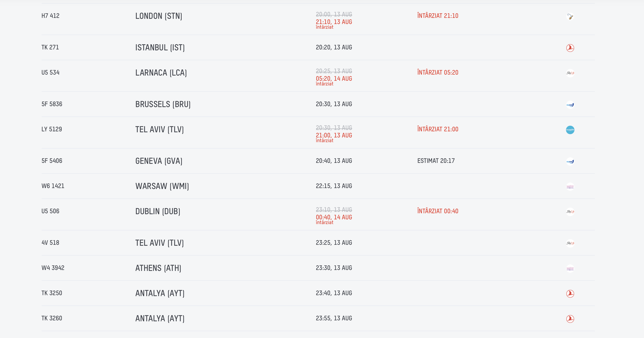Click the Turkish Airlines logo for TK 271

coord(570,48)
